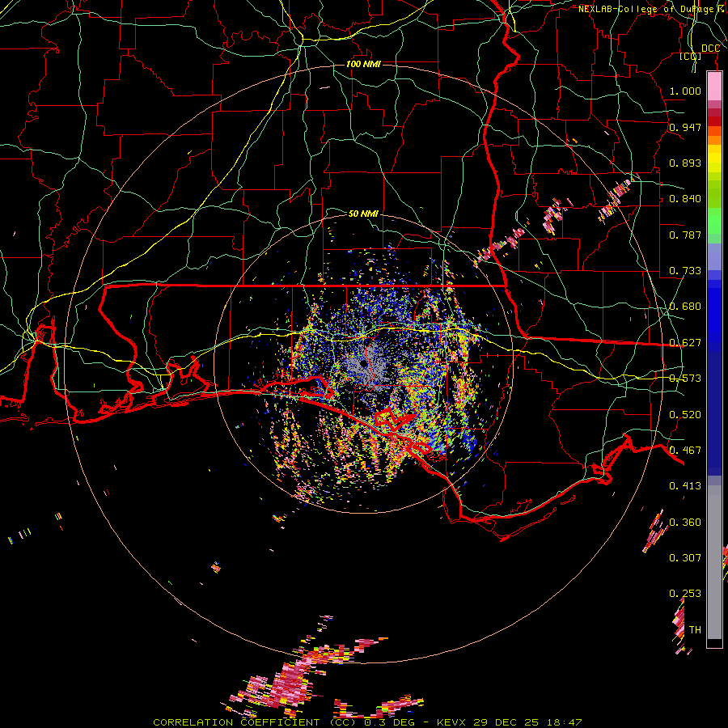Screen dimensions: 728x728
Task: Click the 0.680 legend value
Action: pos(685,307)
